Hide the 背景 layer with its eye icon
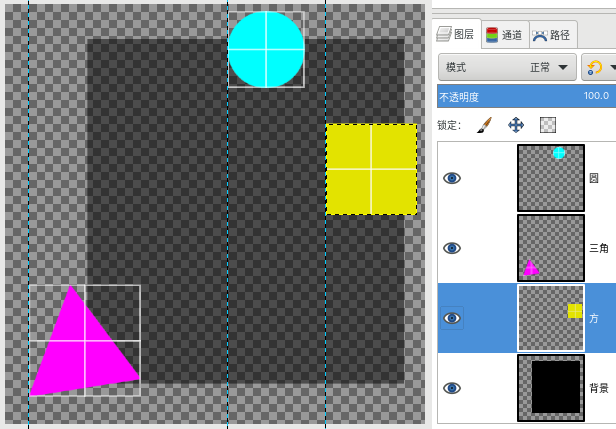 (x=452, y=388)
